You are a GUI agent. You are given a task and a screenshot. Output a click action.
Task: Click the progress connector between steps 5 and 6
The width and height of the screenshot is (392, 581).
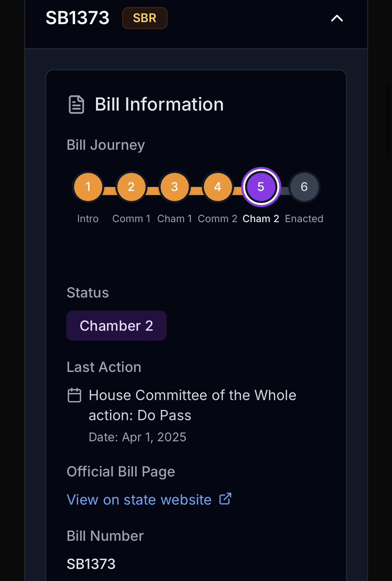pyautogui.click(x=285, y=191)
